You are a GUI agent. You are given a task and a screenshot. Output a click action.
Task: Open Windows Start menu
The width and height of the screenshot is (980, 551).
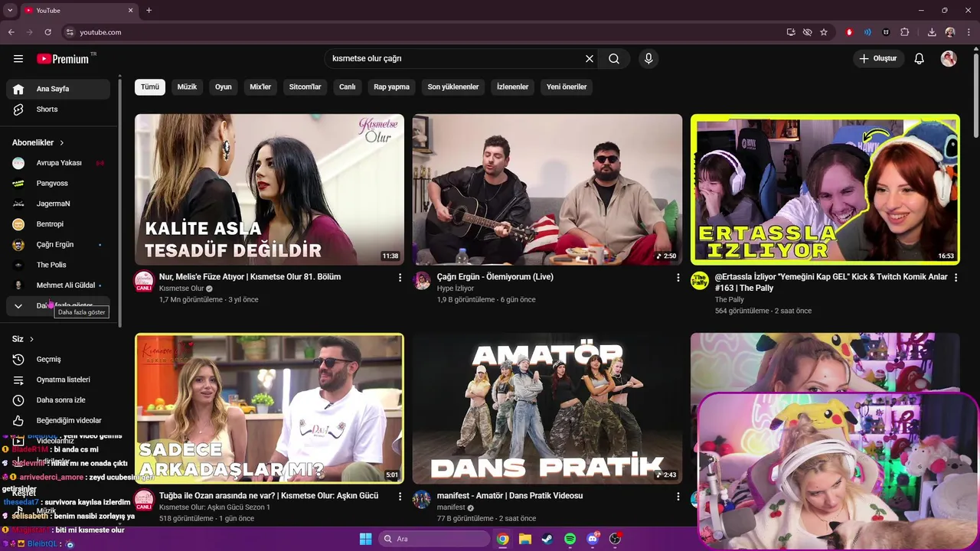pos(365,539)
